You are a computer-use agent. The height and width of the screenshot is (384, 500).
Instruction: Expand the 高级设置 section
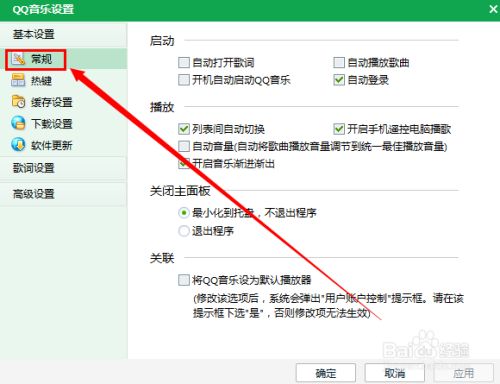point(63,194)
